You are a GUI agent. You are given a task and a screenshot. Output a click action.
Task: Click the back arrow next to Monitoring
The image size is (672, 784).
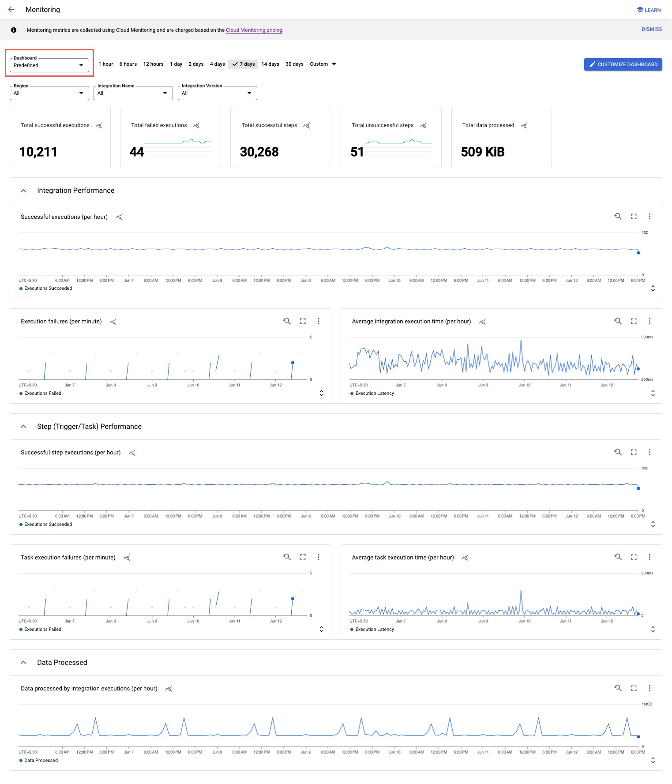(x=11, y=10)
